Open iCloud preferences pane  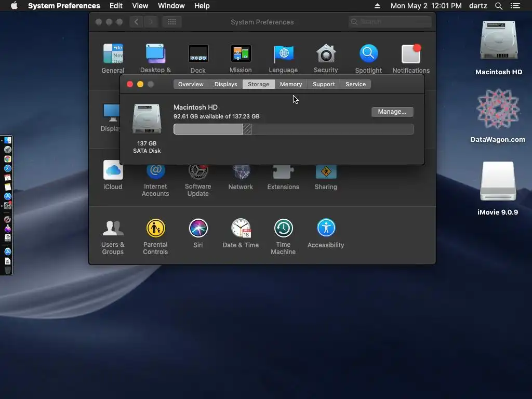click(113, 176)
